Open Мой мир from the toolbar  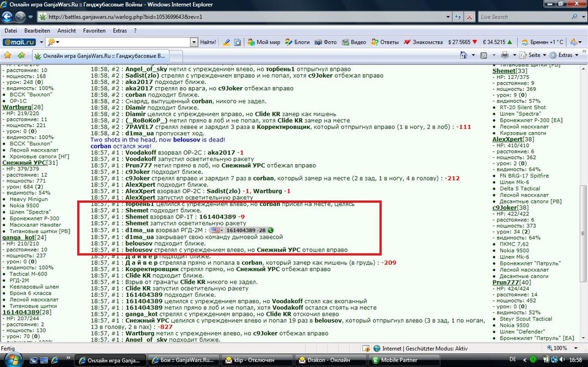(264, 42)
